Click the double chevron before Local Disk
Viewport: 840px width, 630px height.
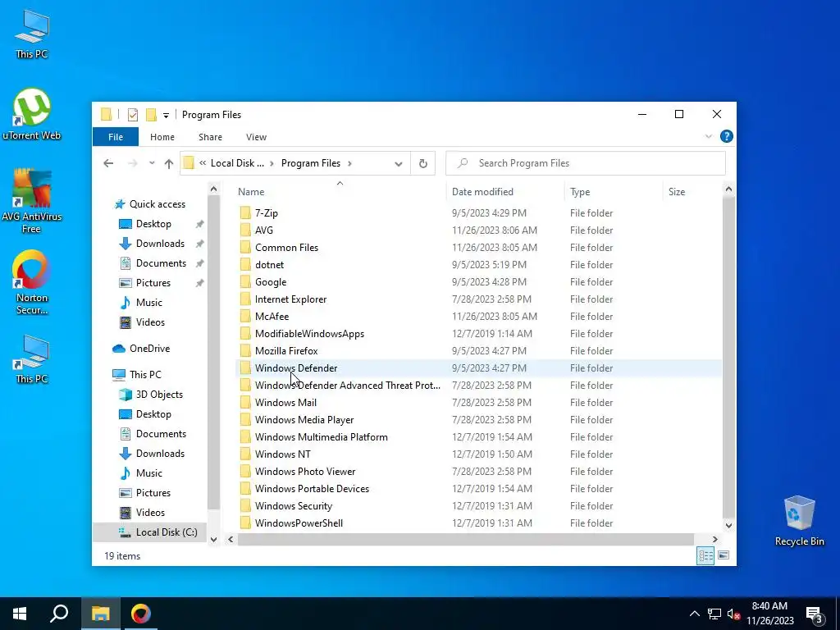[203, 163]
